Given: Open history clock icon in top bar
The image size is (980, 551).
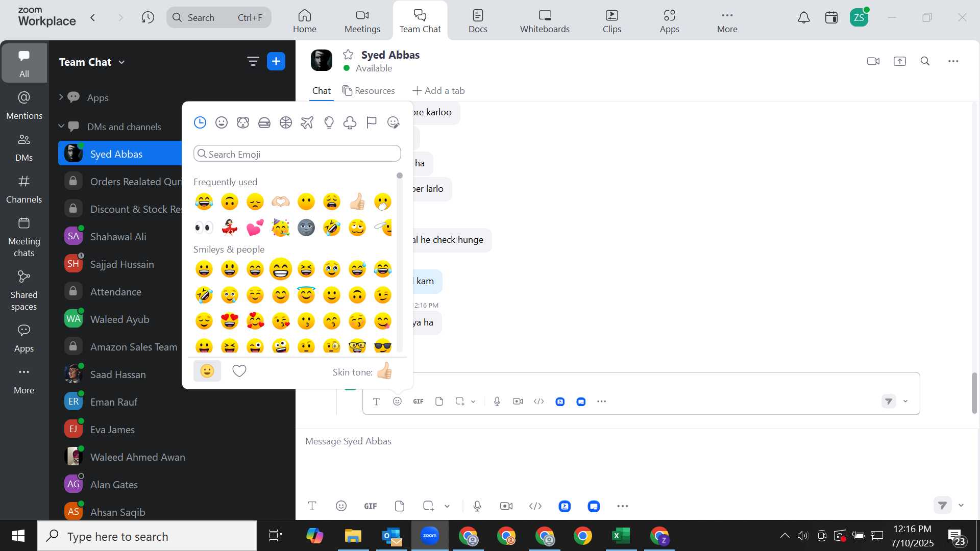Looking at the screenshot, I should (x=148, y=18).
